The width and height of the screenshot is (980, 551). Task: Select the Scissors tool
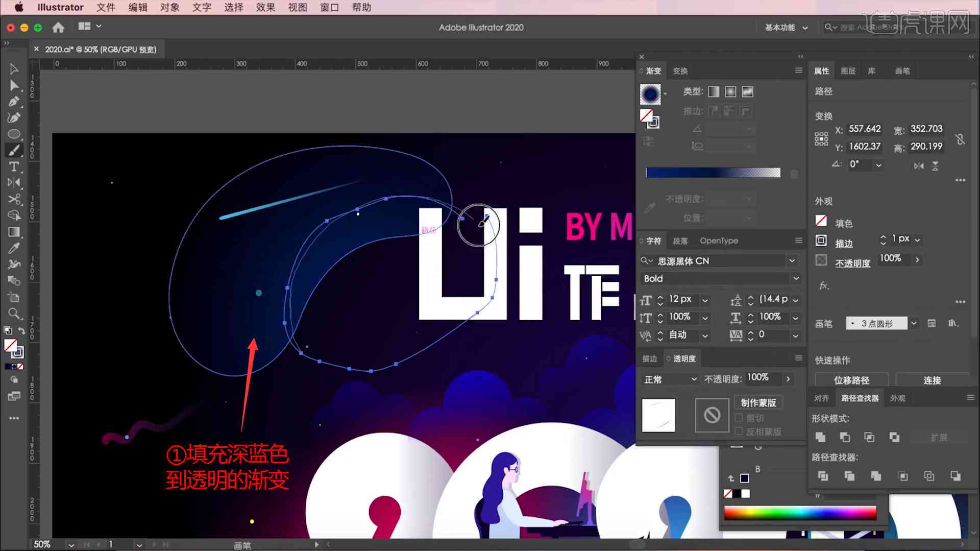tap(14, 199)
